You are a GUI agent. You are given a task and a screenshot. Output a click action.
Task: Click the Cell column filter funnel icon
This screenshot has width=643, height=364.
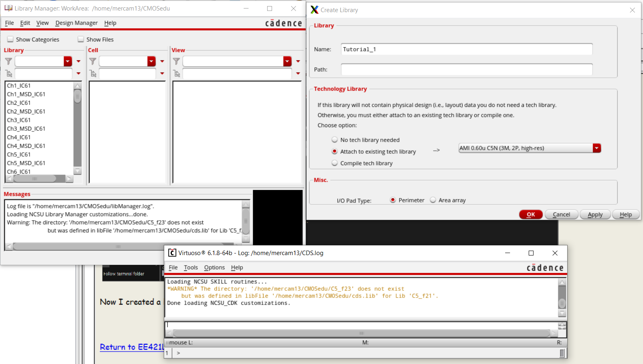[93, 61]
